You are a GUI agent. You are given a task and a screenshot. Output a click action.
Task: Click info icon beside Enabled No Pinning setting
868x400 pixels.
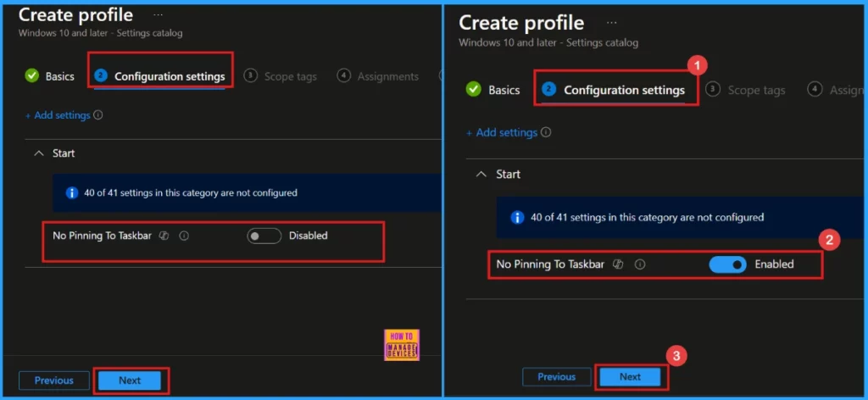tap(640, 264)
